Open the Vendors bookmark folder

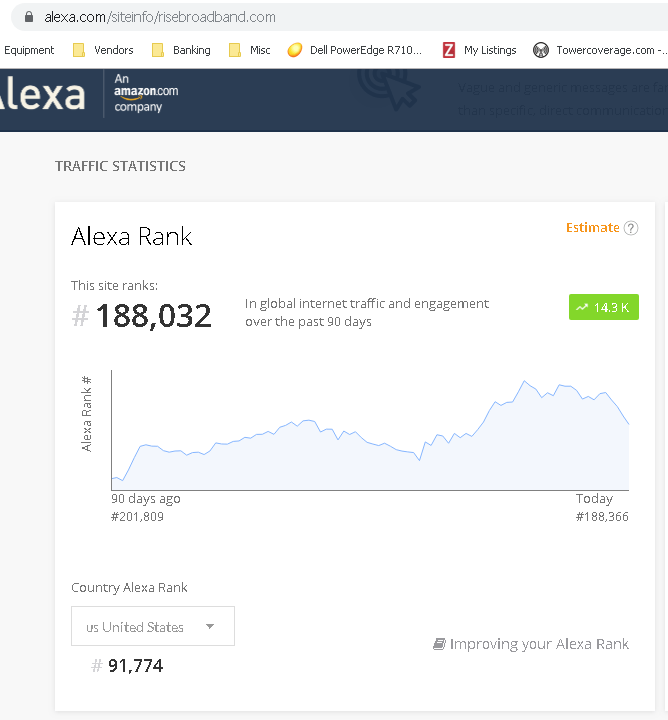tap(103, 50)
